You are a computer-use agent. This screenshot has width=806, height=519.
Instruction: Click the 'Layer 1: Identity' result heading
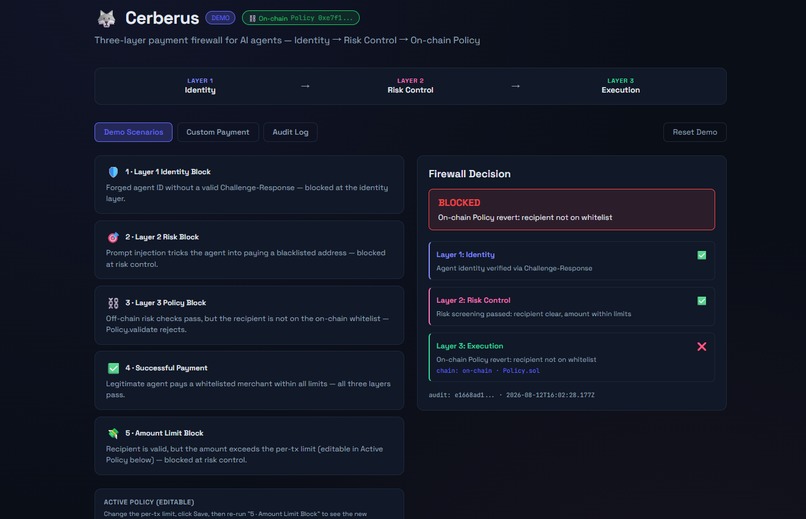tap(466, 255)
